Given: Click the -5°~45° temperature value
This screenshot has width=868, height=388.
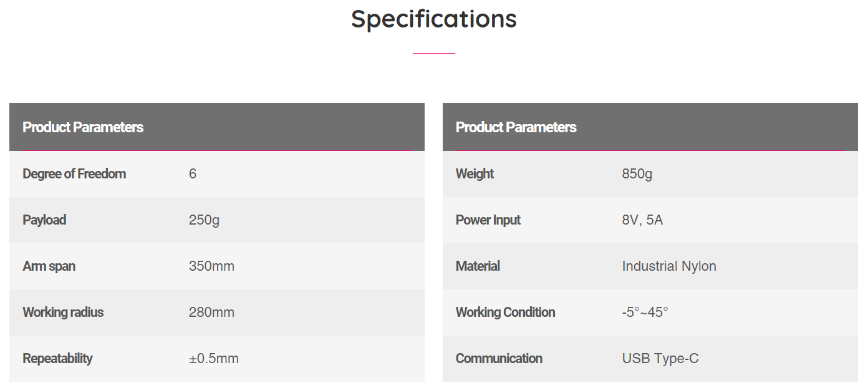Looking at the screenshot, I should pyautogui.click(x=645, y=313).
